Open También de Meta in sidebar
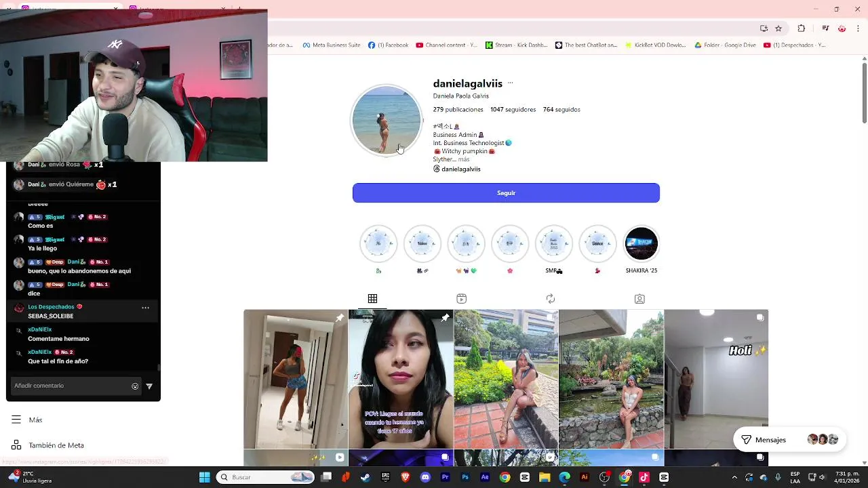This screenshot has width=868, height=488. pos(47,445)
